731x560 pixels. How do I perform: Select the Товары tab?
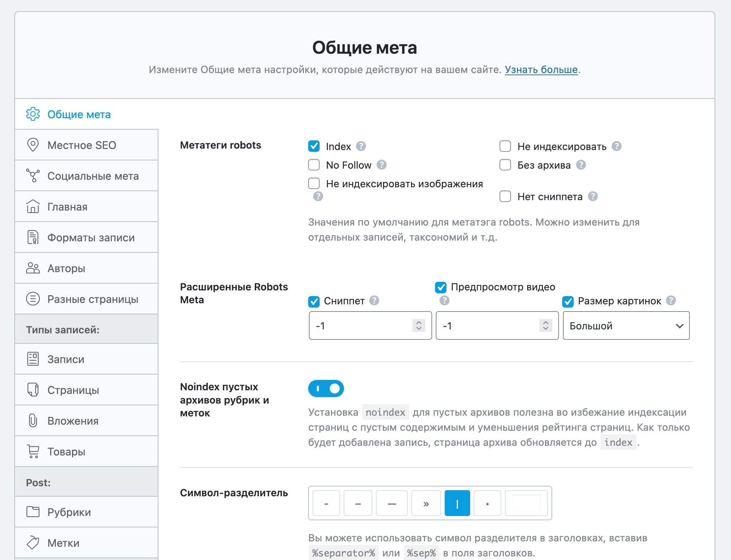[86, 452]
